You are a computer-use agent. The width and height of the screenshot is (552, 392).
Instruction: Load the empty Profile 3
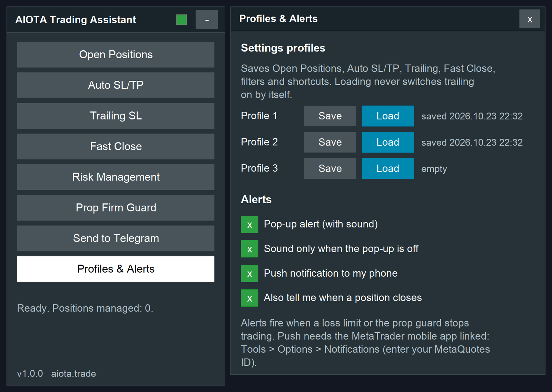[x=388, y=168]
